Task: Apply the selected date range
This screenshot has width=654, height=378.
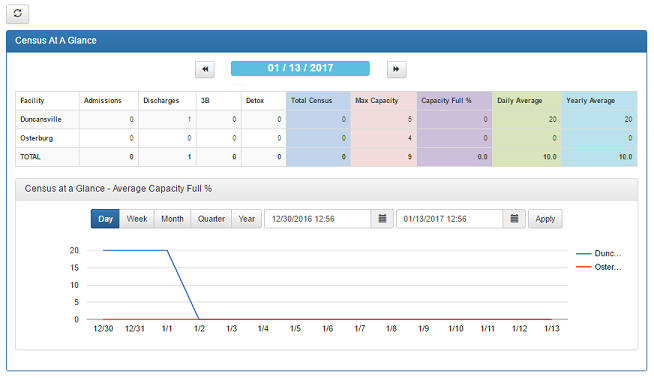Action: pyautogui.click(x=545, y=219)
